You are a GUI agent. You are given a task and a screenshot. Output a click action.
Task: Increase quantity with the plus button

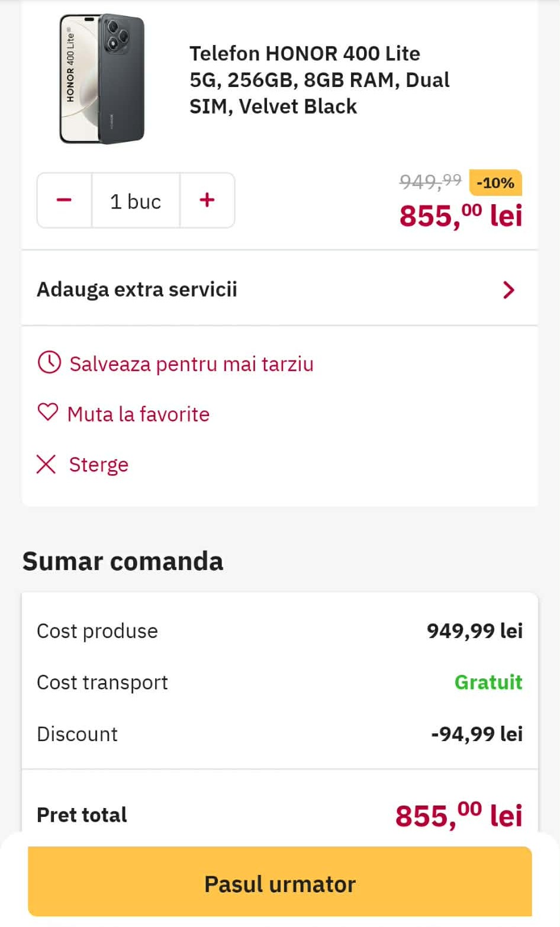pyautogui.click(x=207, y=200)
